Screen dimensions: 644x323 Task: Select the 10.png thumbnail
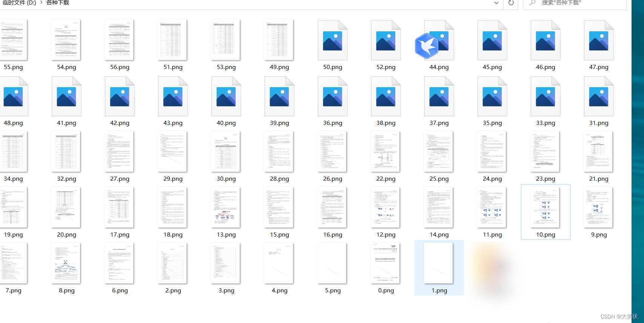click(545, 207)
